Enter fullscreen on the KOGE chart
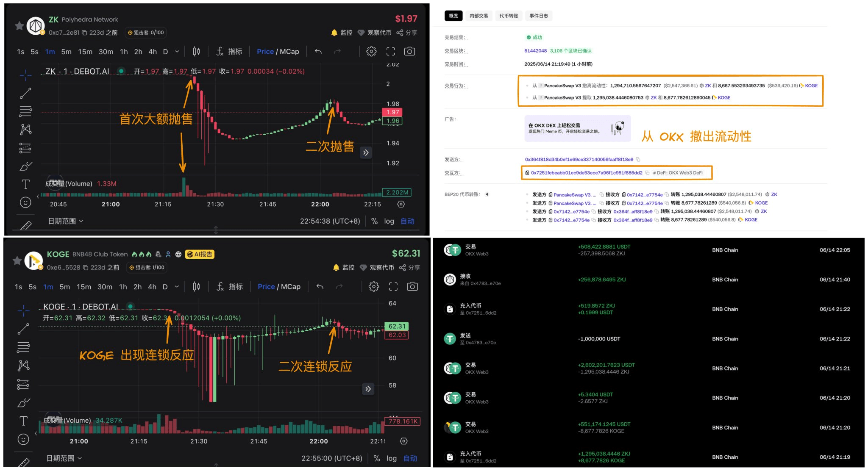Screen dimensions: 868x471 pyautogui.click(x=393, y=287)
